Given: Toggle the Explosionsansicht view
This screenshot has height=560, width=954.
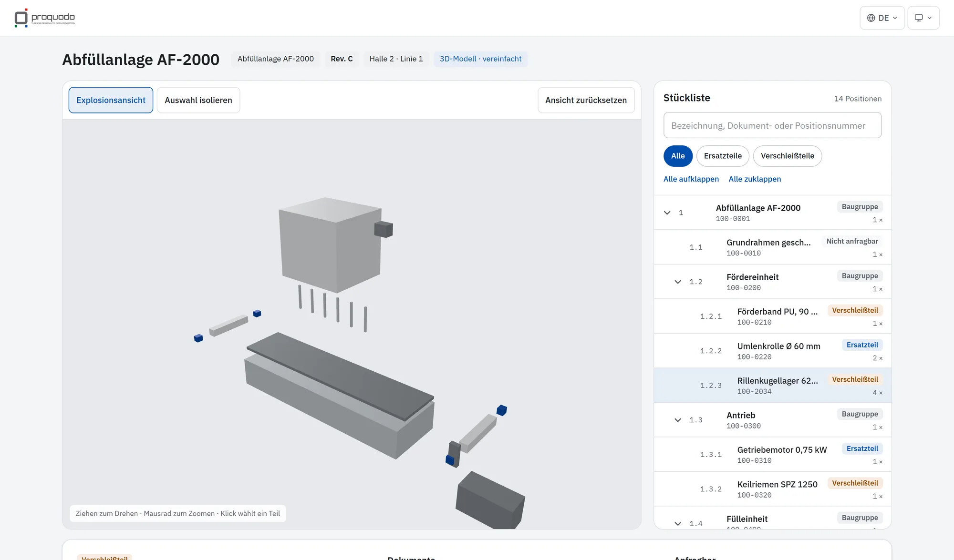Looking at the screenshot, I should 111,100.
